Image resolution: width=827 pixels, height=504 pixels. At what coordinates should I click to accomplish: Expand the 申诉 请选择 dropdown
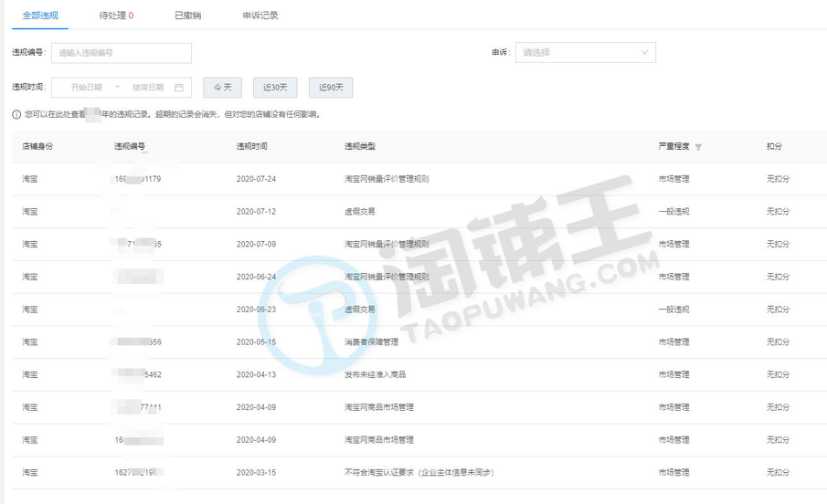click(585, 53)
